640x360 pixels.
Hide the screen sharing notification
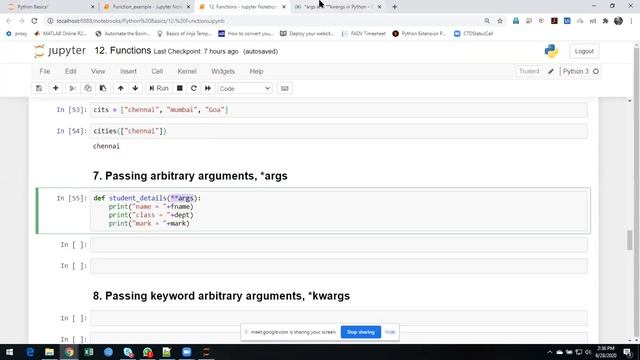point(390,332)
